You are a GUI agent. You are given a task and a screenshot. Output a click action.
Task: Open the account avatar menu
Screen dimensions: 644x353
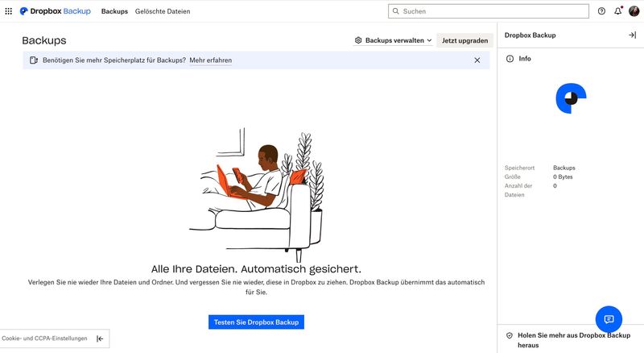point(634,11)
